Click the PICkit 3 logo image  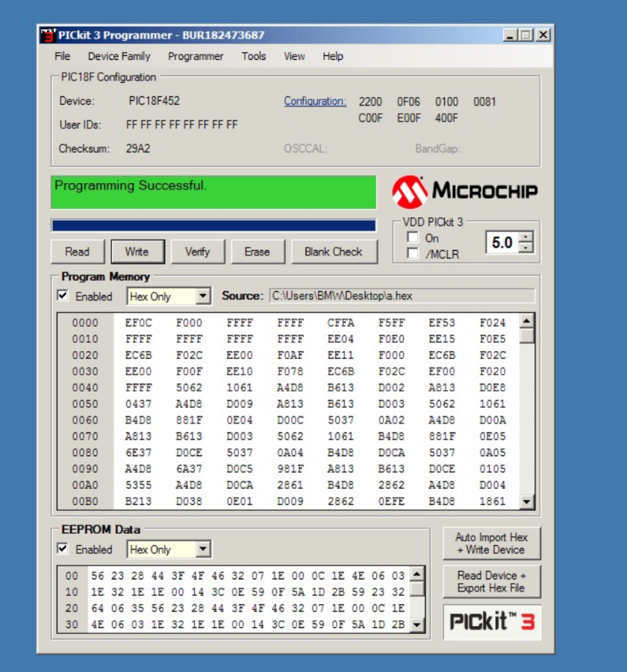491,621
